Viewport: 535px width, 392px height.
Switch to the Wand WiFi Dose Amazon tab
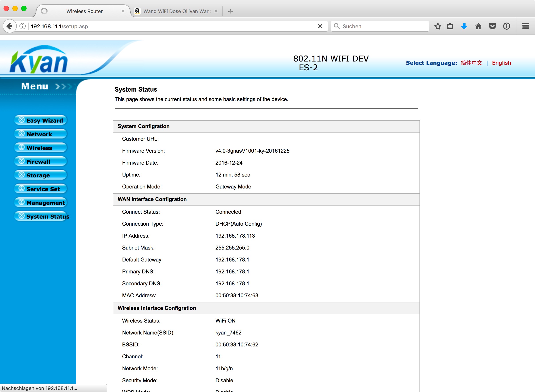tap(176, 11)
